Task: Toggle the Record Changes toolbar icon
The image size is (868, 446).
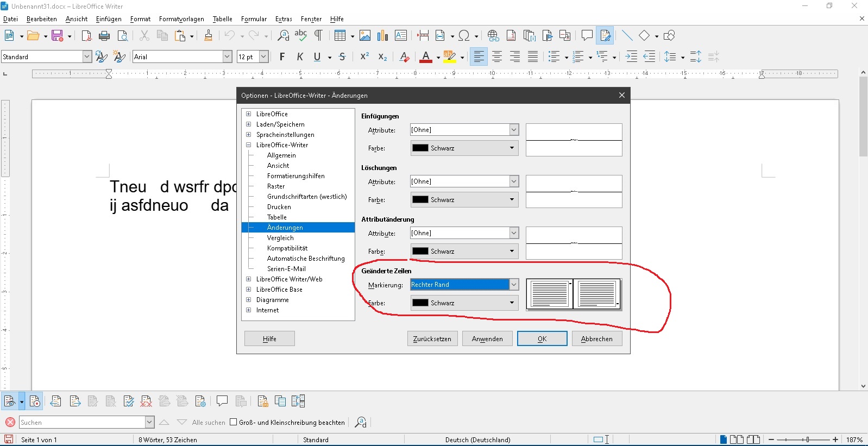Action: (605, 36)
